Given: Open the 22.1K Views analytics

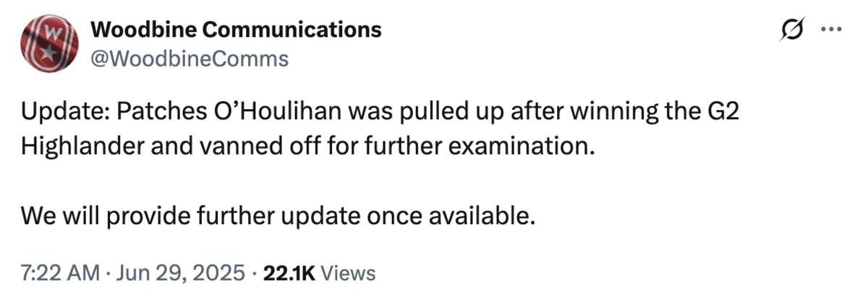Looking at the screenshot, I should click(318, 274).
